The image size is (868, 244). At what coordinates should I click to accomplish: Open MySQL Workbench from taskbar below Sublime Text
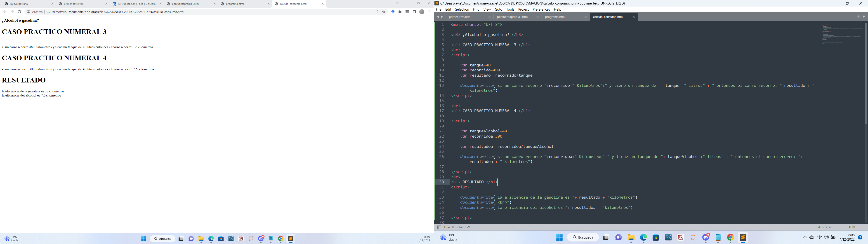[x=668, y=238]
